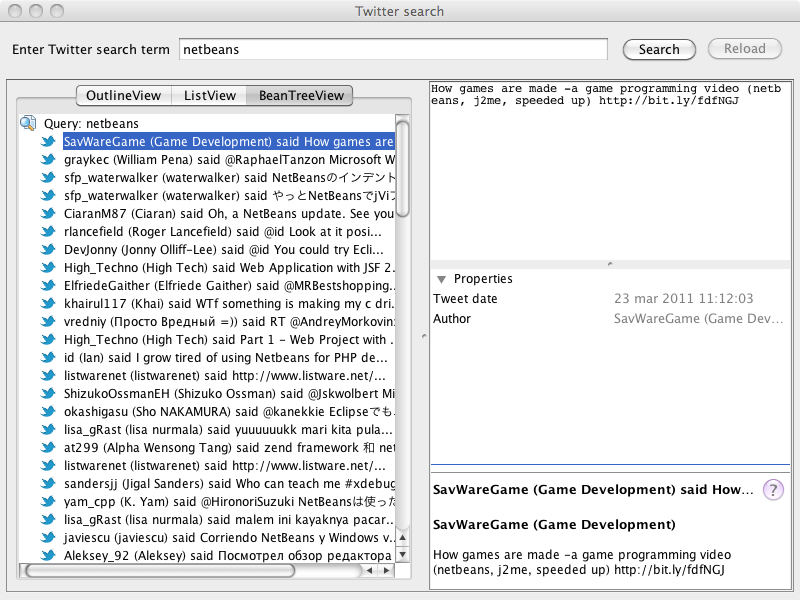Click the horizontal scrollbar right arrow
The image size is (800, 600).
point(387,570)
